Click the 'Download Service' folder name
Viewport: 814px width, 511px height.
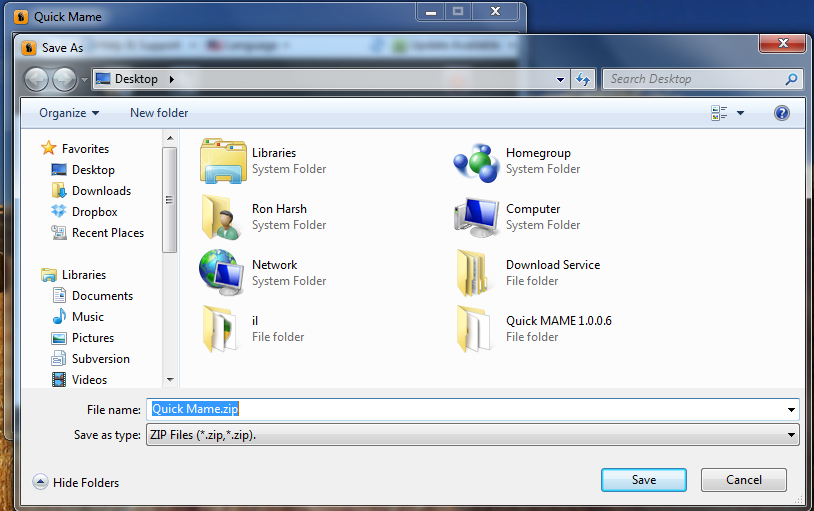pyautogui.click(x=553, y=265)
